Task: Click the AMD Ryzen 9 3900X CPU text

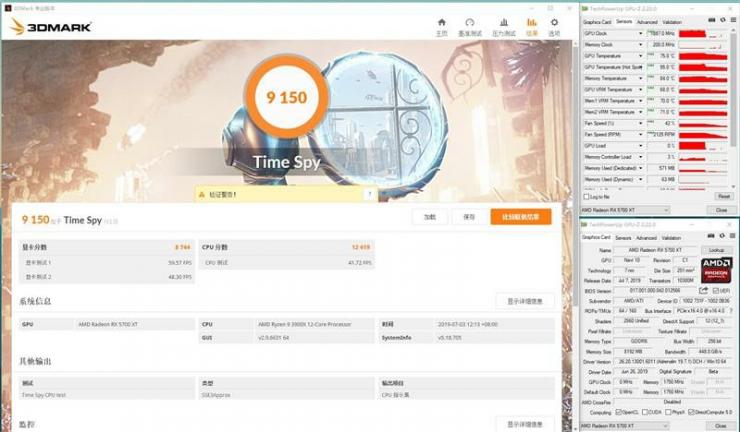Action: click(304, 324)
